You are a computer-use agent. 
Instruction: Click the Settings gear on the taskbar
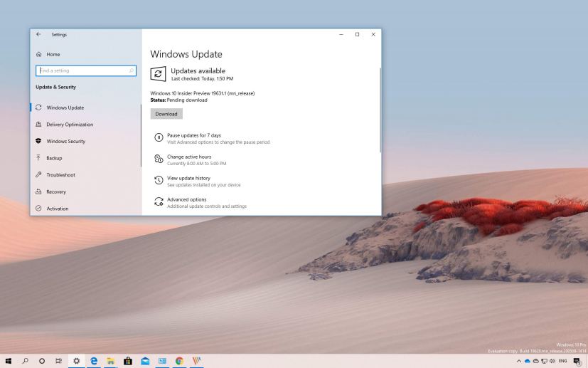click(76, 361)
